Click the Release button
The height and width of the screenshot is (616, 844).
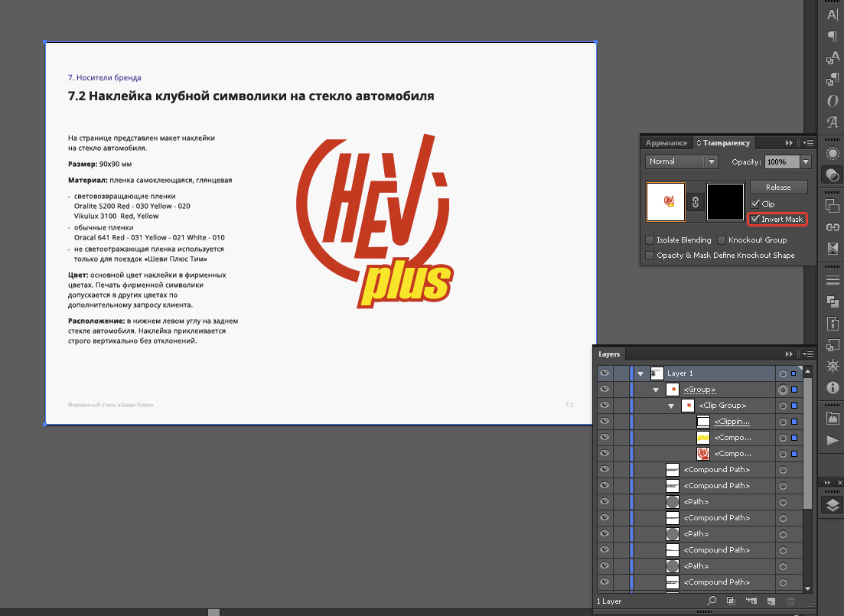coord(778,187)
